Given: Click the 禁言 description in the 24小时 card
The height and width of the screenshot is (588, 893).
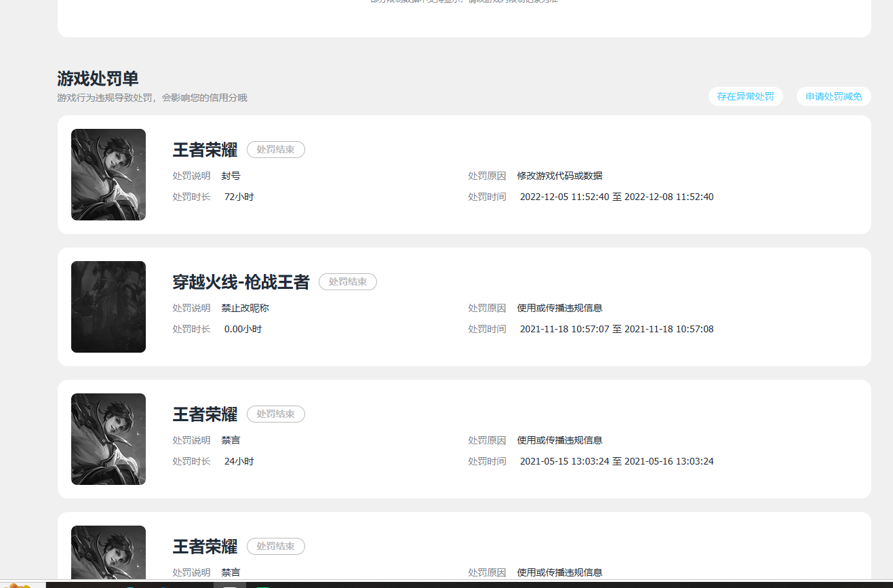Looking at the screenshot, I should 231,440.
